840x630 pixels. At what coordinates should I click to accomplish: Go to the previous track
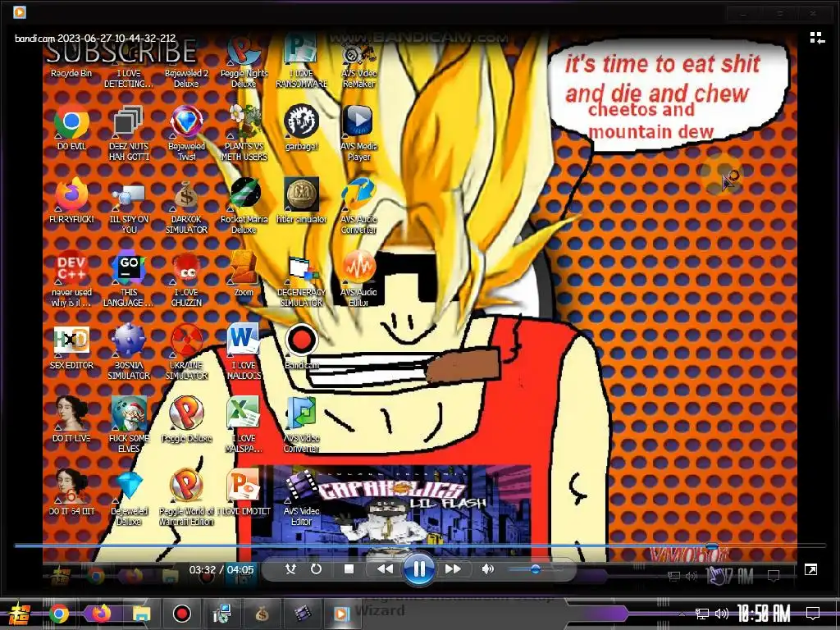pos(385,569)
